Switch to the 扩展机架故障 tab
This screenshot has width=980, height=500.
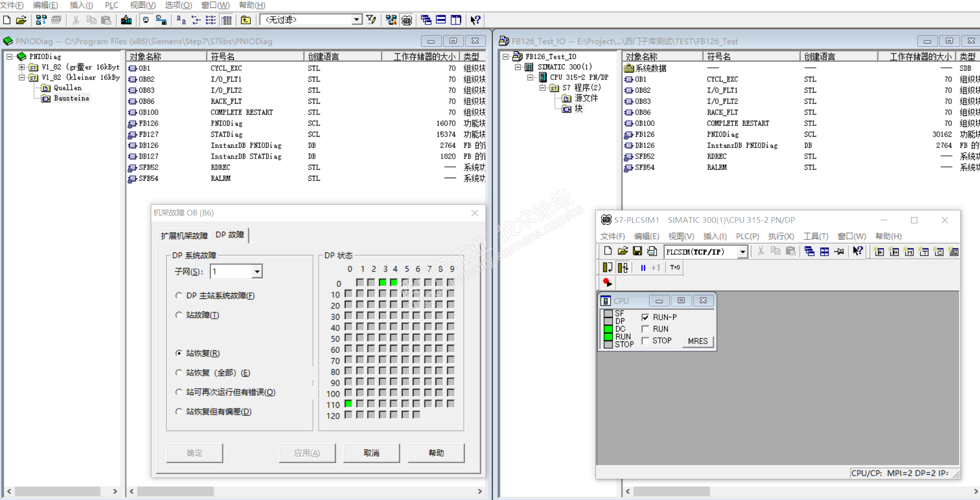coord(184,236)
